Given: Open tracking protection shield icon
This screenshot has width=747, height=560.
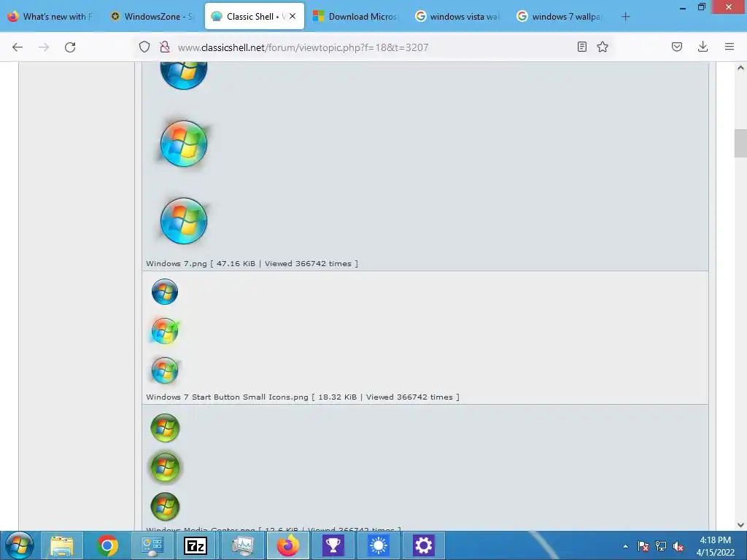Looking at the screenshot, I should tap(144, 47).
